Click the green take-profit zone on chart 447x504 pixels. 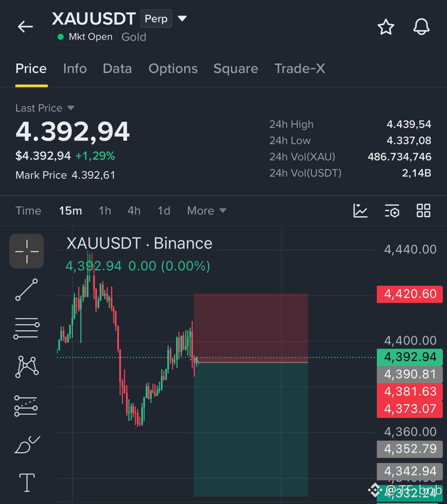coord(251,430)
